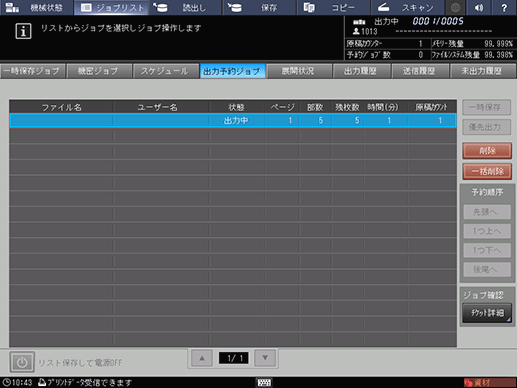This screenshot has height=388, width=517.
Task: Open the 未出力履歴 tab
Action: pyautogui.click(x=482, y=71)
